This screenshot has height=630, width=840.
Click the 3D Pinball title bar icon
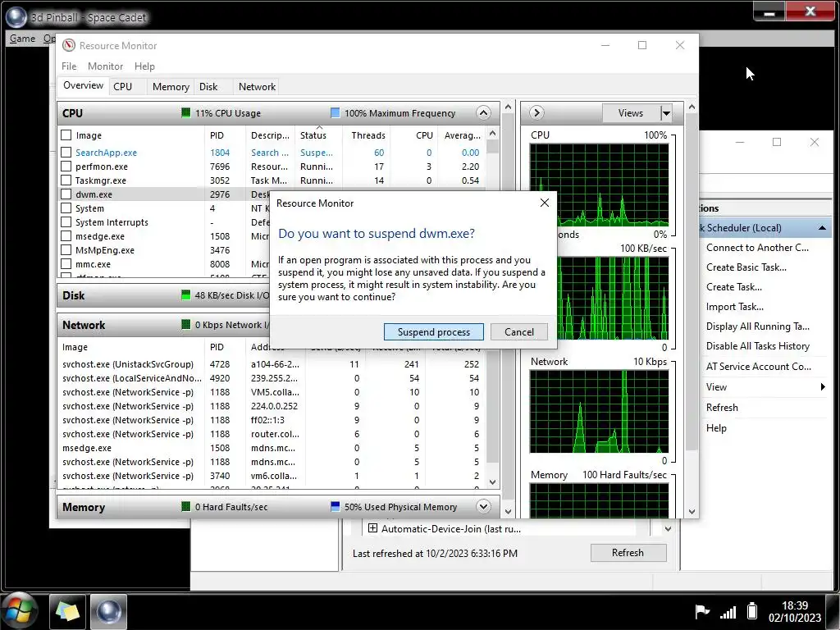point(16,17)
